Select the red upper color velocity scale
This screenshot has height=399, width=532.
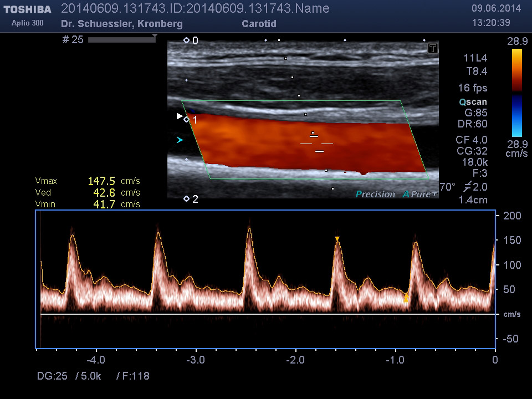point(516,70)
